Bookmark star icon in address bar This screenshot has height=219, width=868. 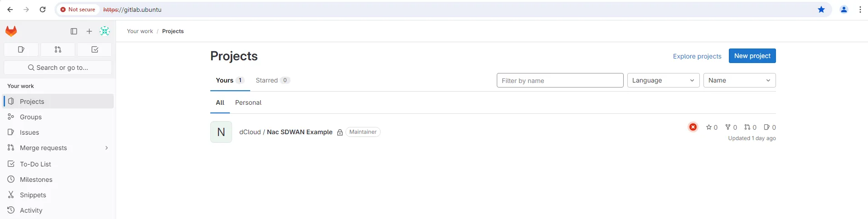pos(821,10)
